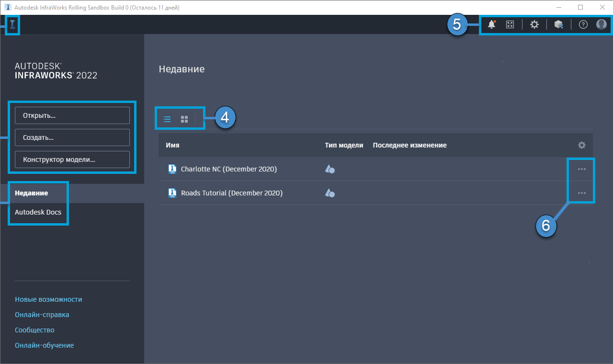The image size is (613, 364).
Task: Select the Недавние sidebar tab
Action: 72,193
